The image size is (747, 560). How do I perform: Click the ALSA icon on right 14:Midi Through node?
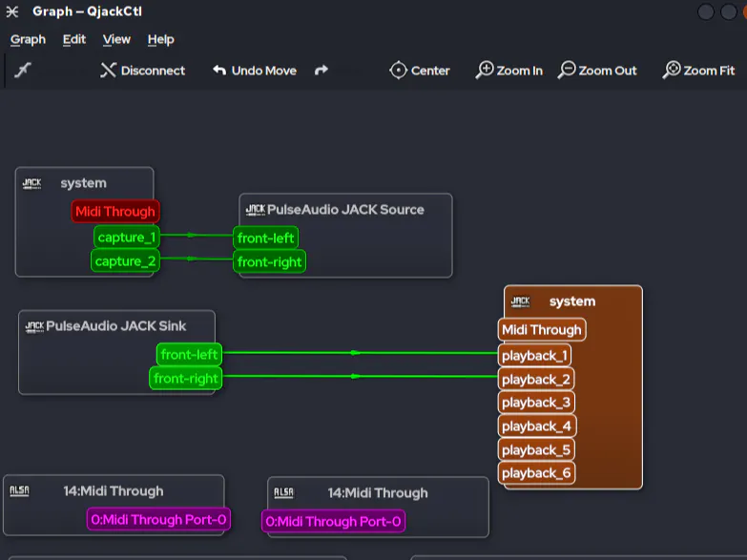(284, 493)
